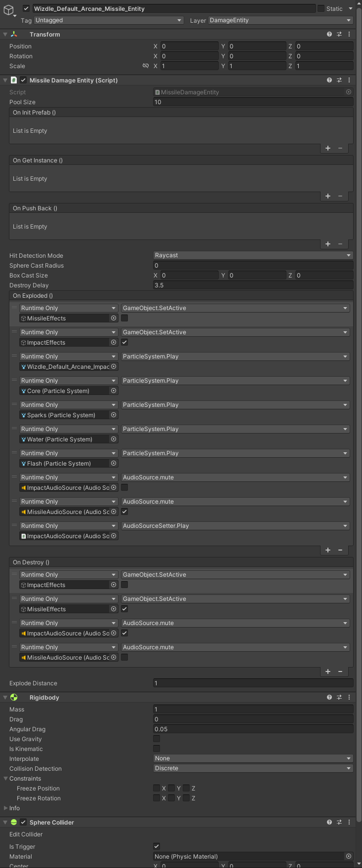
Task: Open the Tag dropdown showing Untagged
Action: point(108,20)
